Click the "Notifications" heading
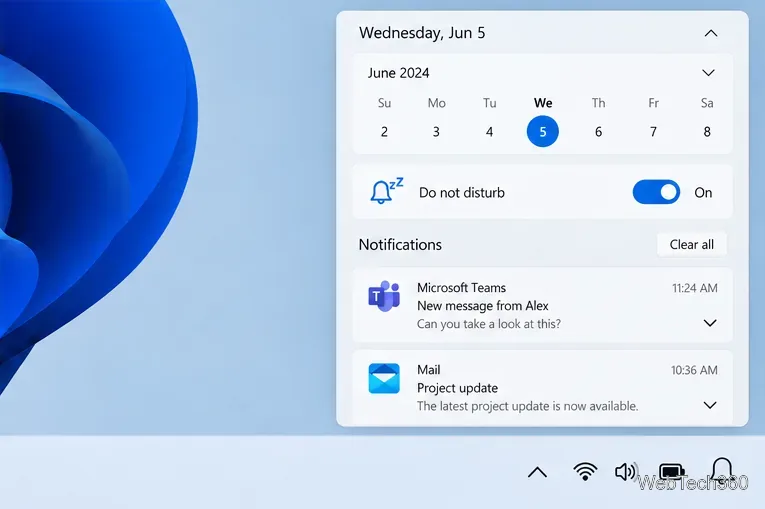Screen dimensions: 765x509 point(400,244)
